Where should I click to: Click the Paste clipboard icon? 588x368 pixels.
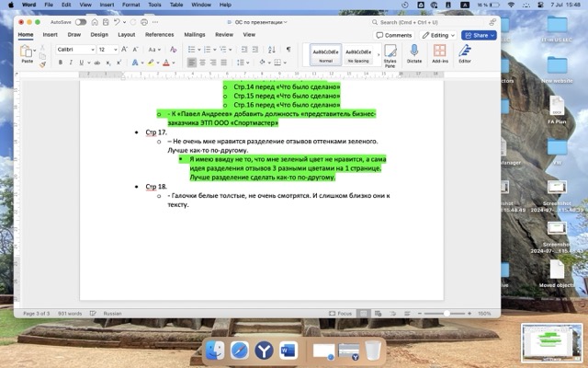28,52
